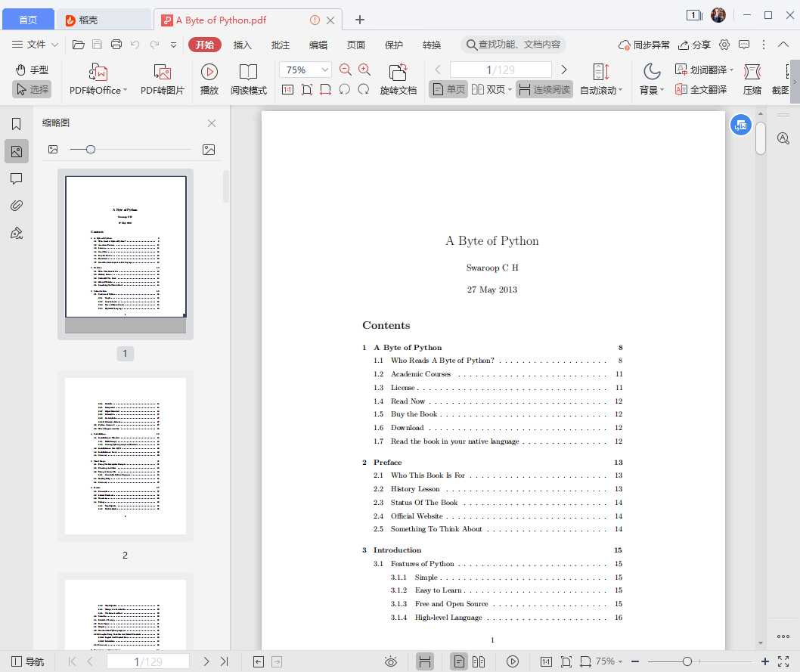Click the 同步异常 sync status button
Image resolution: width=800 pixels, height=672 pixels.
pos(644,45)
